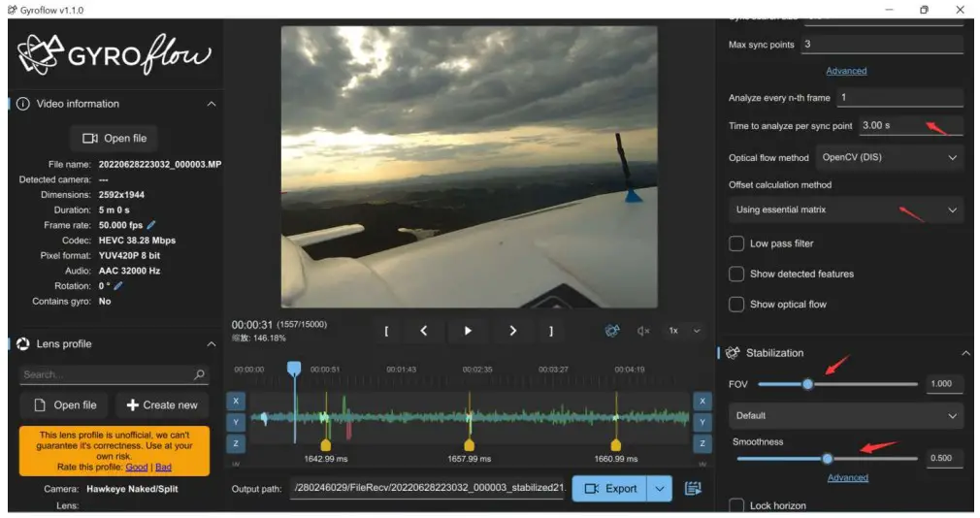Collapse the Stabilization section
The height and width of the screenshot is (518, 980).
[965, 352]
